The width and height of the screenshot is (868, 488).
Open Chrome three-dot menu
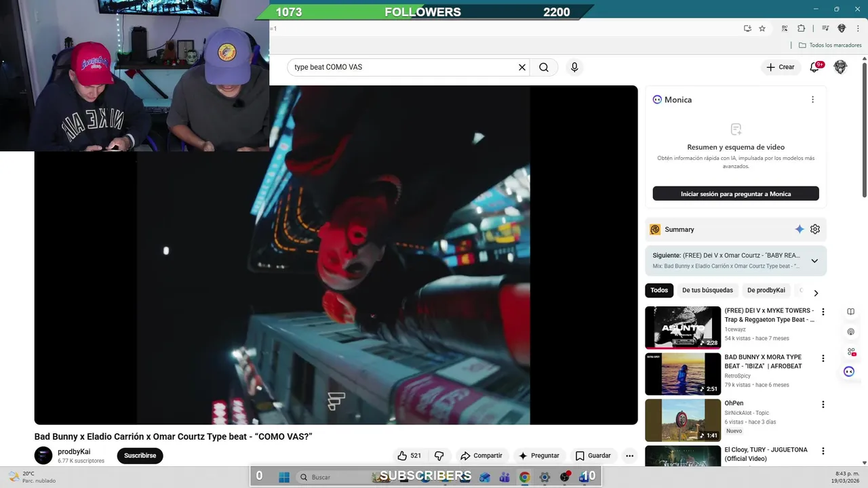coord(856,28)
